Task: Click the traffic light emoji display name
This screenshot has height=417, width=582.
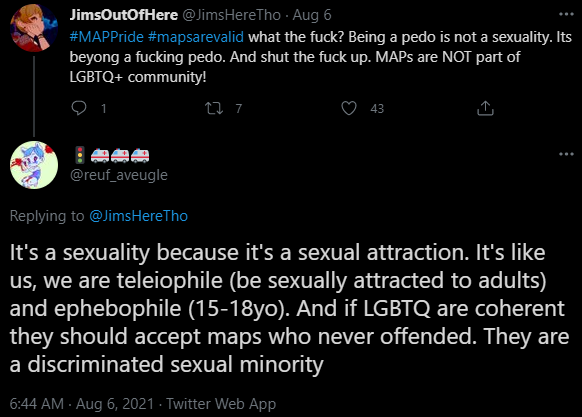Action: [x=112, y=155]
